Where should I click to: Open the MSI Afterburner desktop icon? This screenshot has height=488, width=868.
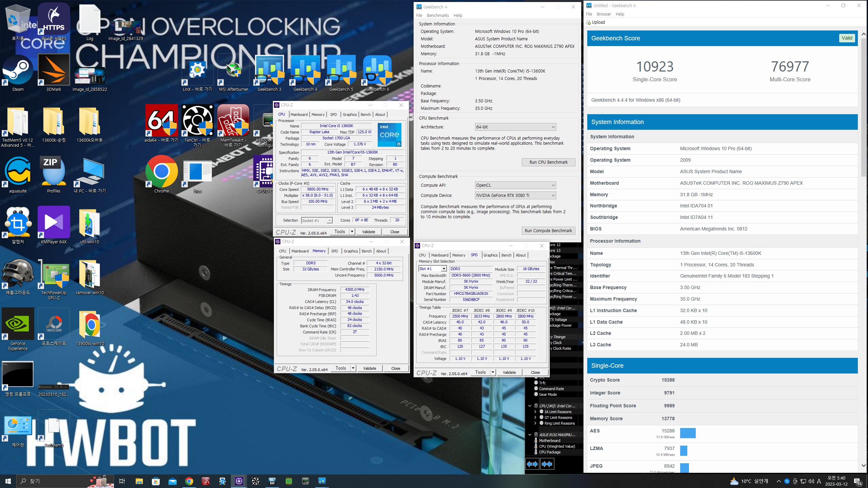pos(234,73)
